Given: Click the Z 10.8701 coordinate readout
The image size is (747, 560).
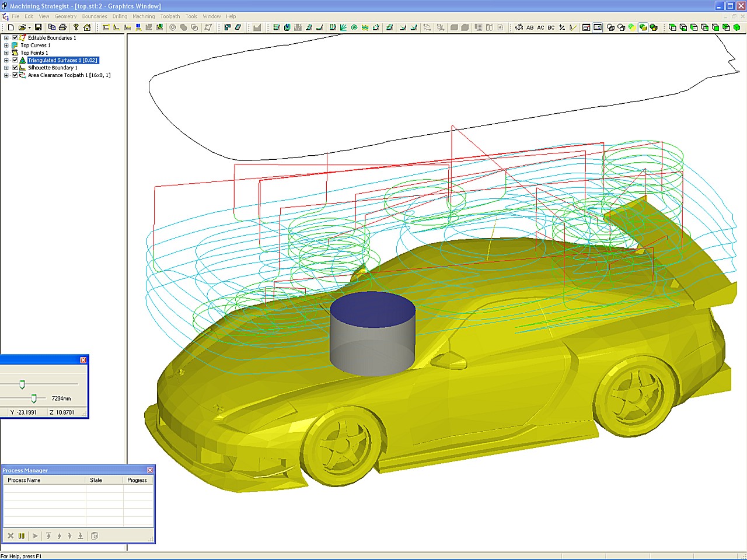Looking at the screenshot, I should click(x=62, y=412).
